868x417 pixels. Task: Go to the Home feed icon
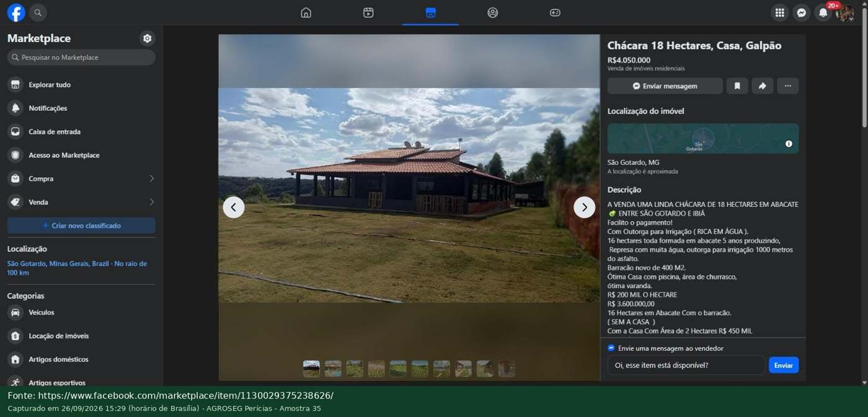[306, 12]
